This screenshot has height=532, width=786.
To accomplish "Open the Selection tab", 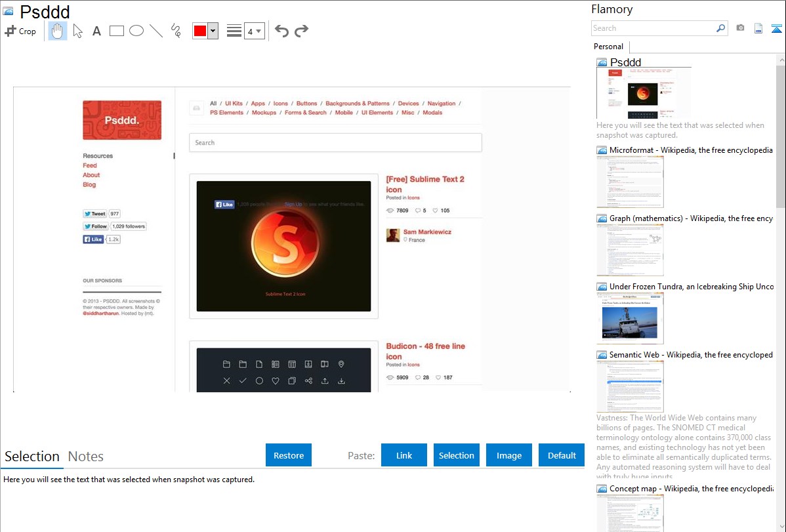I will click(x=32, y=457).
